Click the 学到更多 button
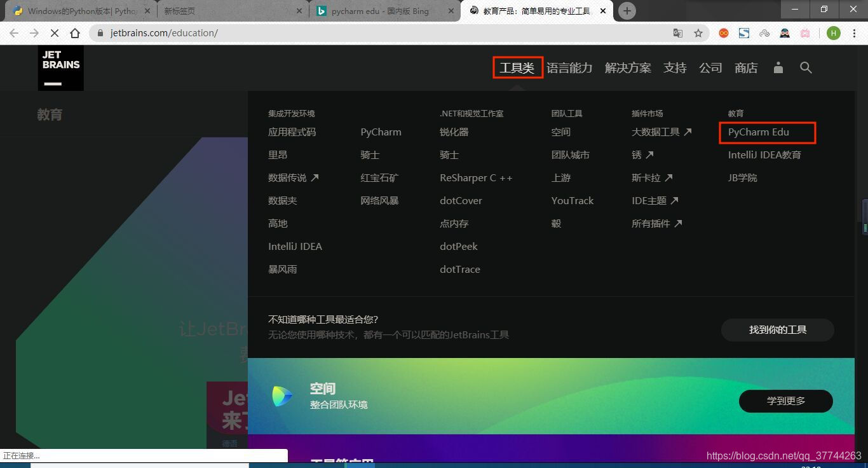This screenshot has width=868, height=468. point(785,401)
